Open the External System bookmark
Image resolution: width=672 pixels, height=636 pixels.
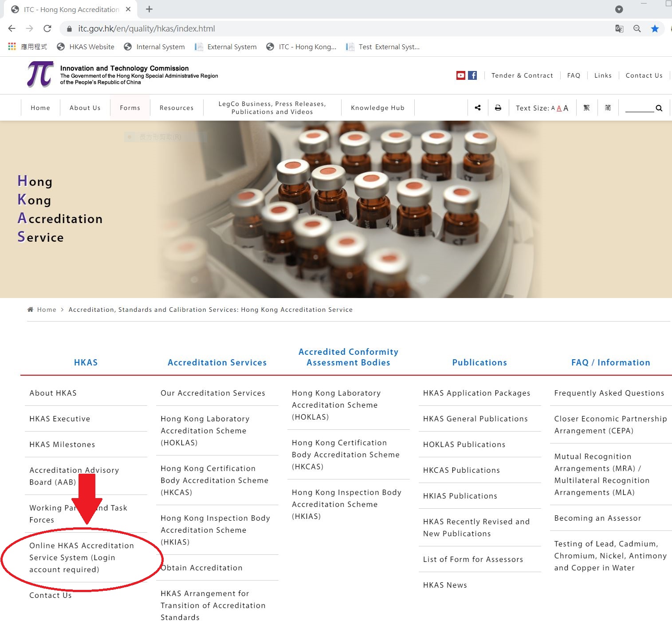point(226,47)
